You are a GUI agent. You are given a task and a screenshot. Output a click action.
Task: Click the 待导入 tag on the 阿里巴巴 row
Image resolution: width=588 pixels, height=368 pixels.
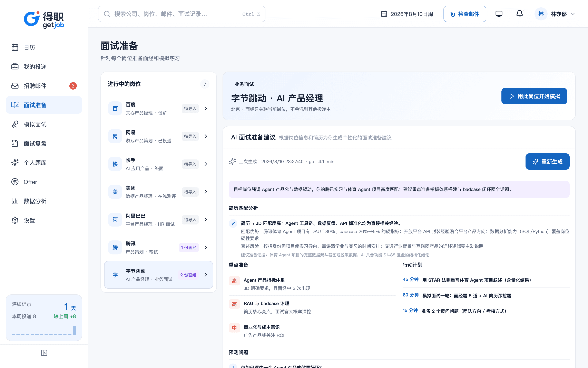[190, 220]
